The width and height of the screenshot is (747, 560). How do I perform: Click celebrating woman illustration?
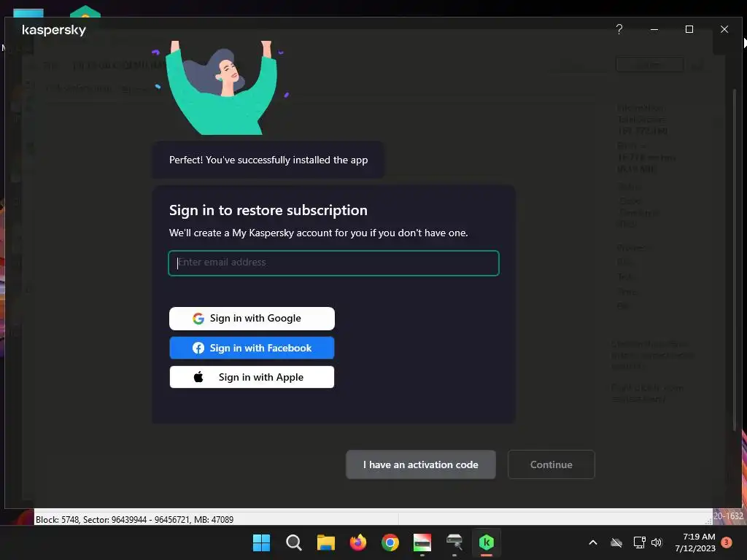(222, 87)
